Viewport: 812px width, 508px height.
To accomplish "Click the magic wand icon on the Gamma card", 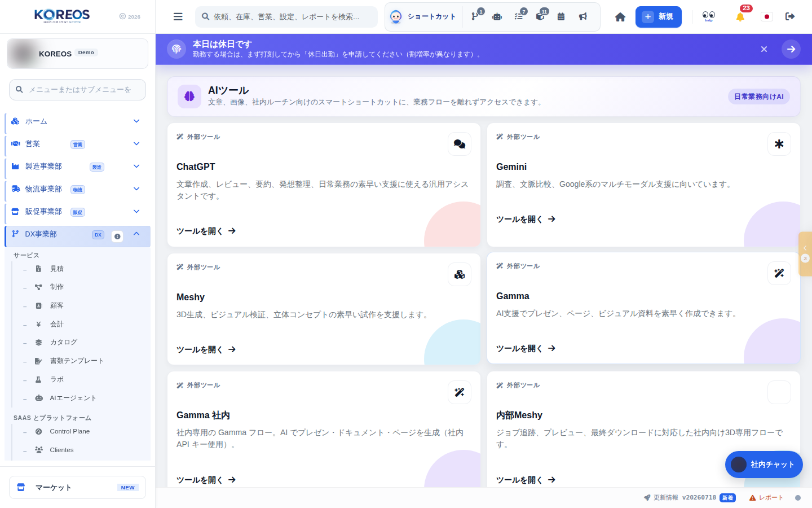I will pos(779,273).
